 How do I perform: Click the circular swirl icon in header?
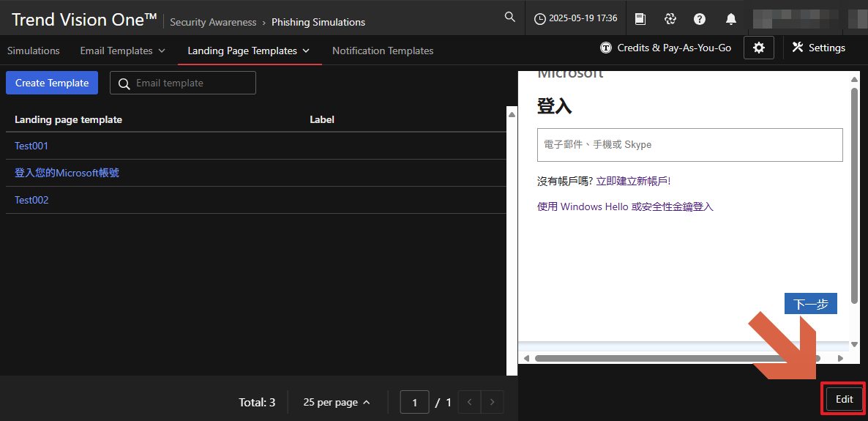670,19
